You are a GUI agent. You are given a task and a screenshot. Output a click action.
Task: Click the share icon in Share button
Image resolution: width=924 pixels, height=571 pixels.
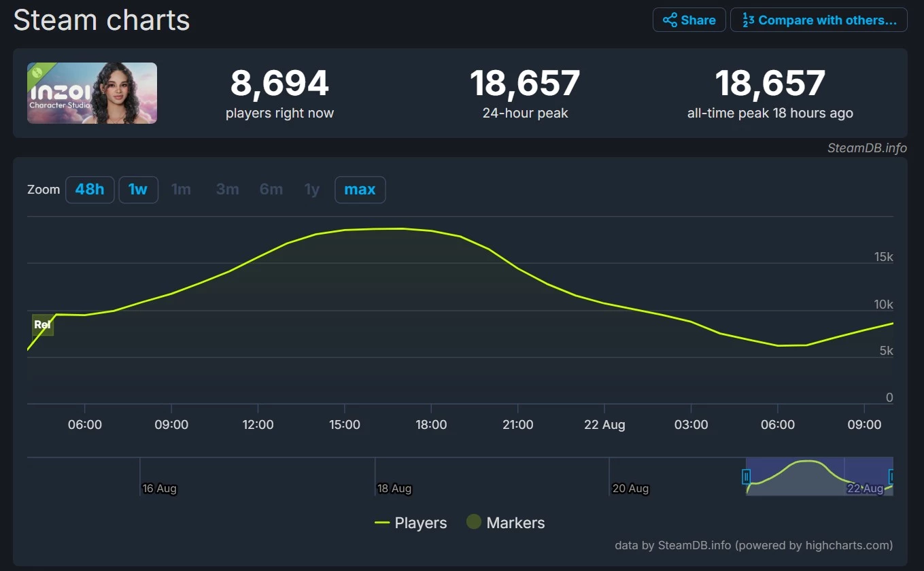click(670, 20)
